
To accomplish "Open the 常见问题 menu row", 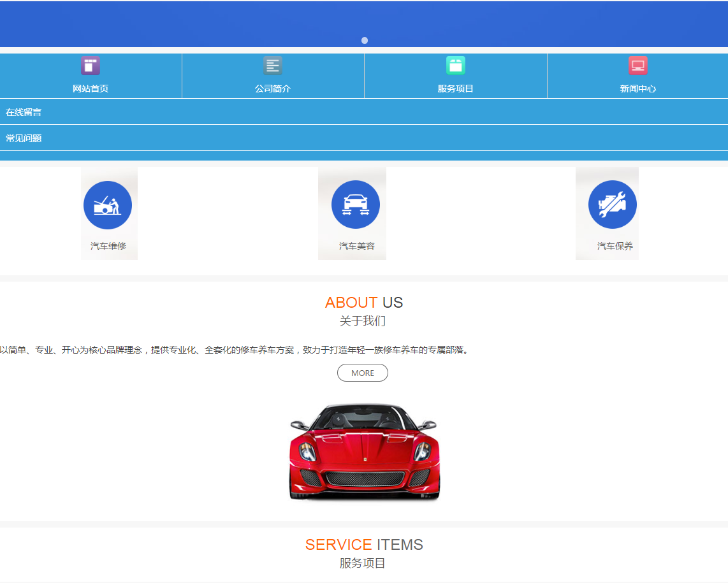I will pyautogui.click(x=364, y=138).
